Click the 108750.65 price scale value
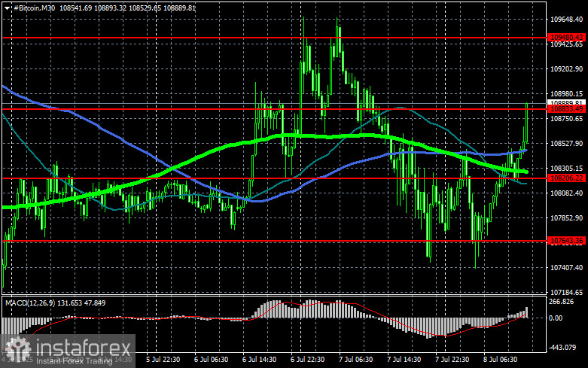Screen dimensions: 588x368 [566, 118]
